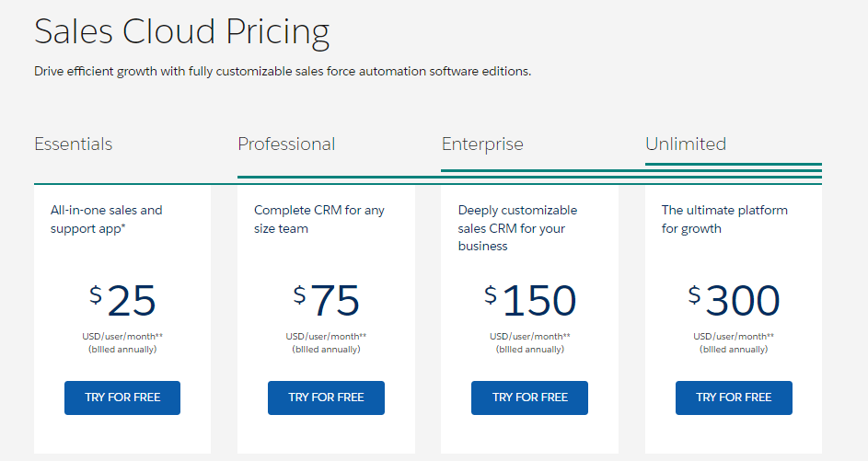Open the Enterprise edition heading
868x461 pixels.
[x=482, y=144]
